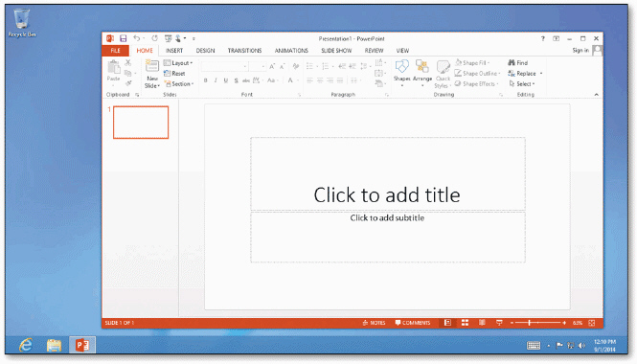Clear all formatting icon

tap(296, 66)
